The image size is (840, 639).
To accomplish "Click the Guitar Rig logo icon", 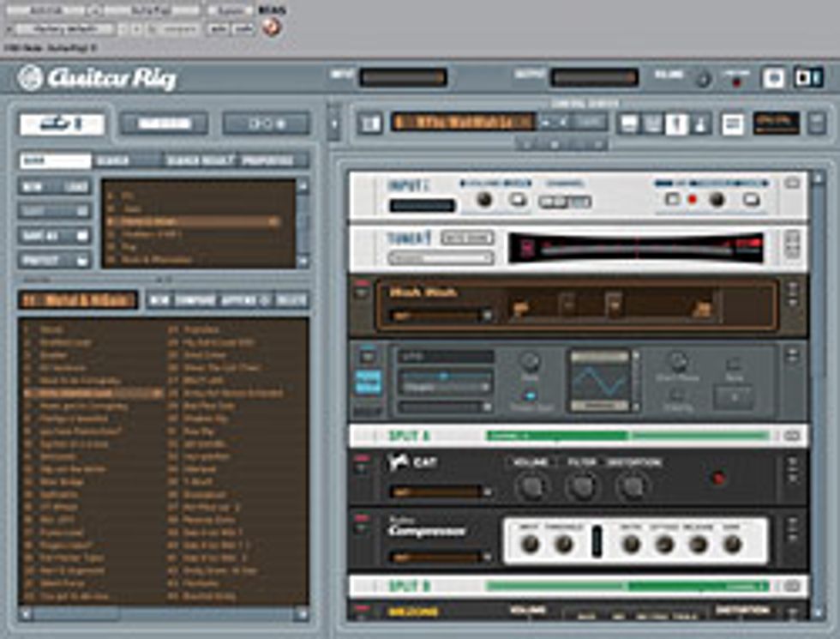I will tap(31, 78).
